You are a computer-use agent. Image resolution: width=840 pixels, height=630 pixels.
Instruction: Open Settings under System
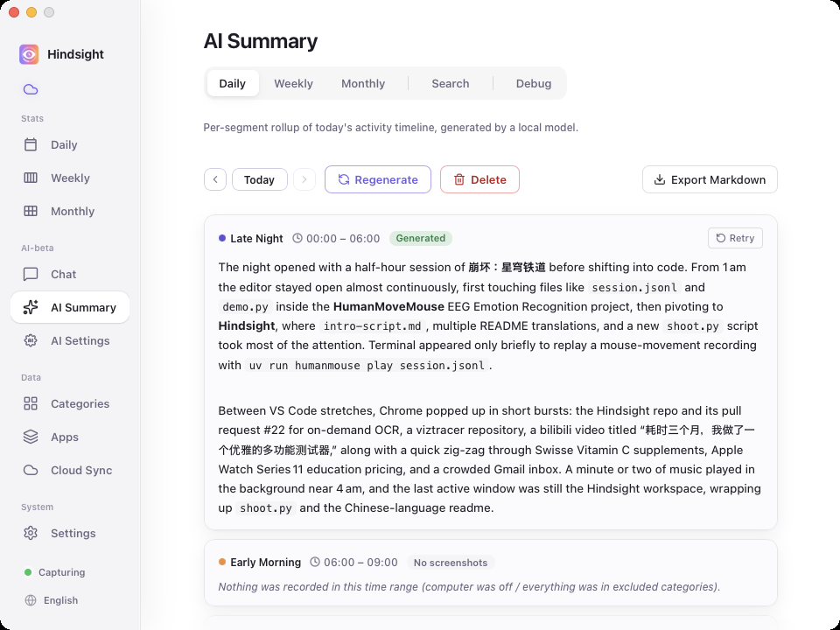tap(70, 533)
